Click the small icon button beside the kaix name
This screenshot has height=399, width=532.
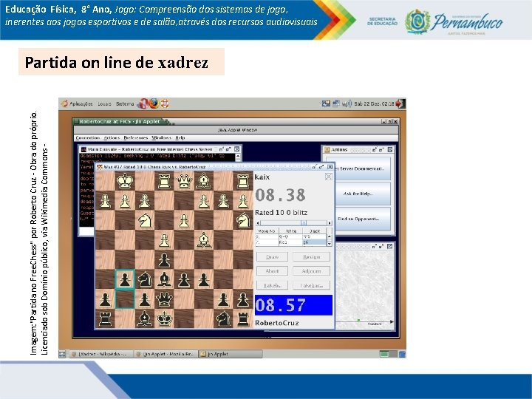coord(328,177)
